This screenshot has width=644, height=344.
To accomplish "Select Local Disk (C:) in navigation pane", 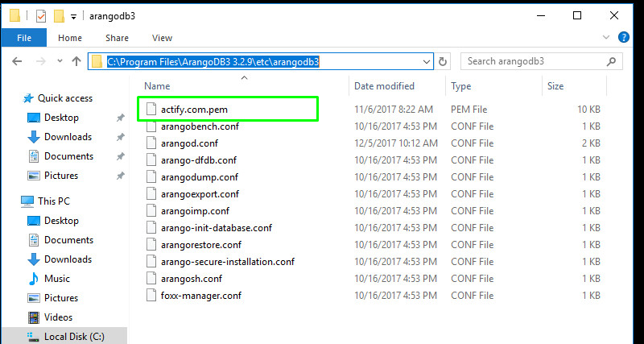I will (74, 337).
